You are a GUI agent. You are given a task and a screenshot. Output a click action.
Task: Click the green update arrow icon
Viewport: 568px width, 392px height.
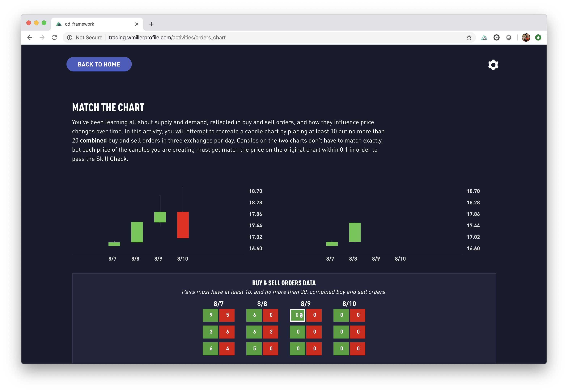tap(538, 37)
